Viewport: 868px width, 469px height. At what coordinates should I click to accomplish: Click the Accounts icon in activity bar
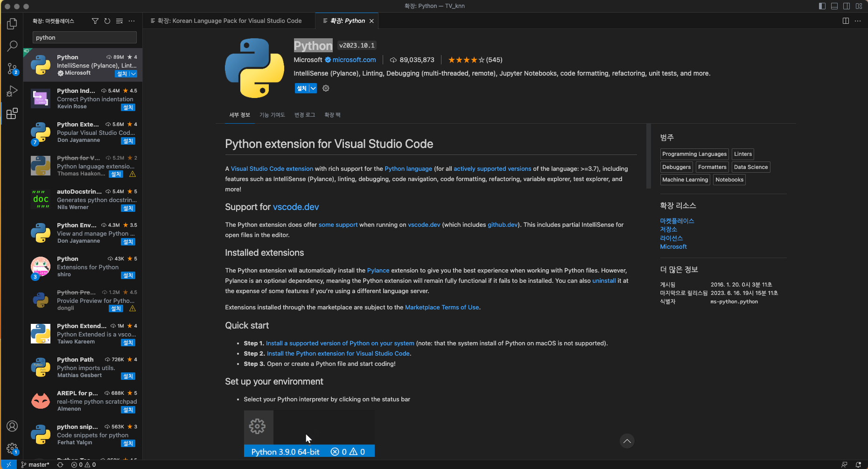[12, 426]
